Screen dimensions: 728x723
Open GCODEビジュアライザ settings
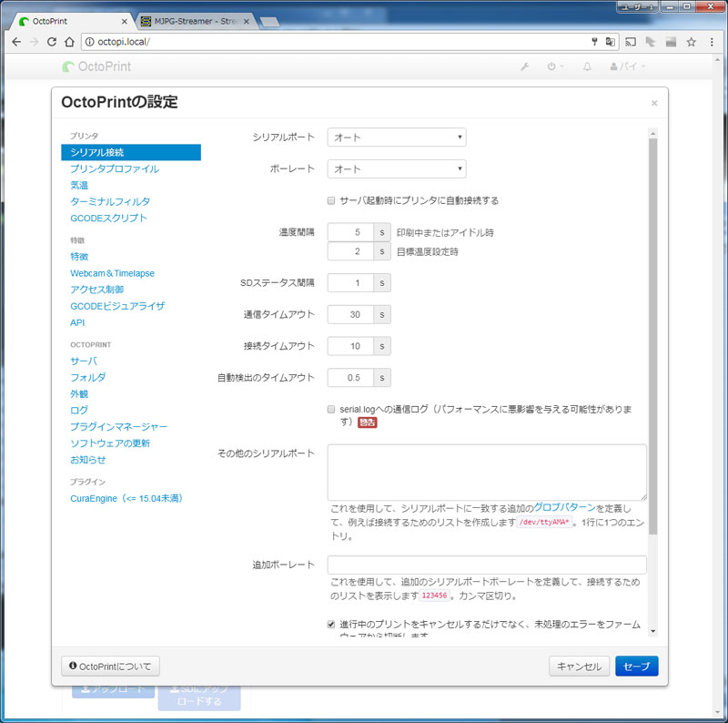(x=117, y=306)
